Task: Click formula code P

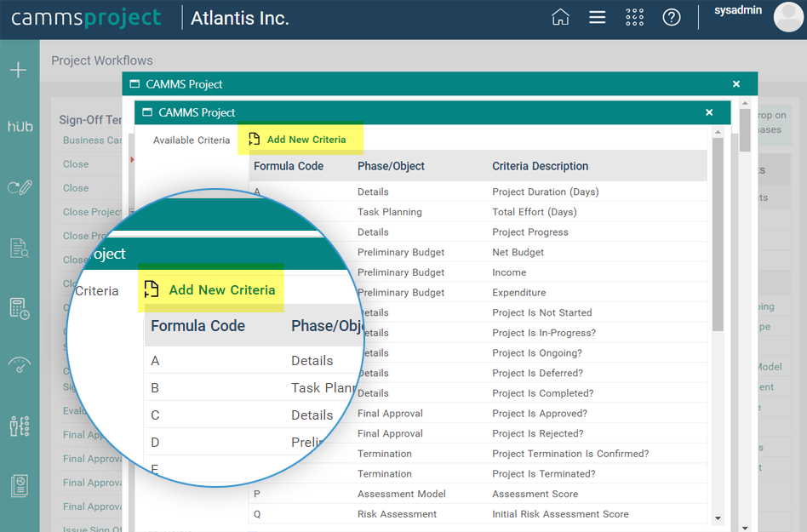Action: pyautogui.click(x=257, y=494)
